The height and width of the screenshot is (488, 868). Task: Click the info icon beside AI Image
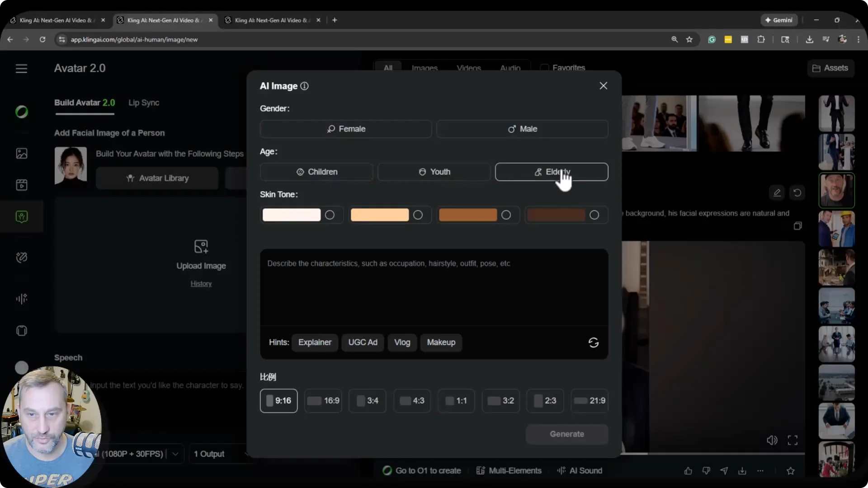pos(305,86)
